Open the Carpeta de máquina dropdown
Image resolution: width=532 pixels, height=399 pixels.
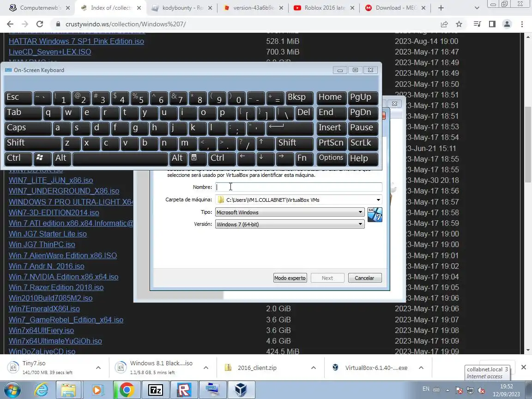coord(378,200)
